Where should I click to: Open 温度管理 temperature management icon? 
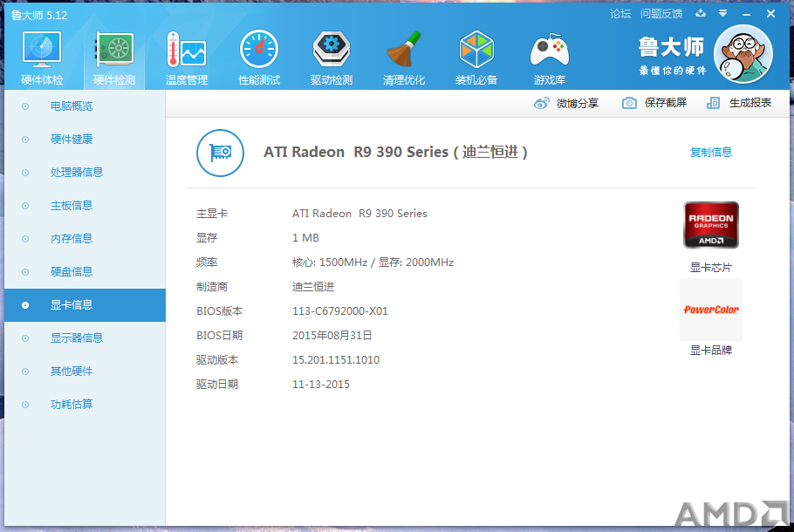tap(187, 50)
